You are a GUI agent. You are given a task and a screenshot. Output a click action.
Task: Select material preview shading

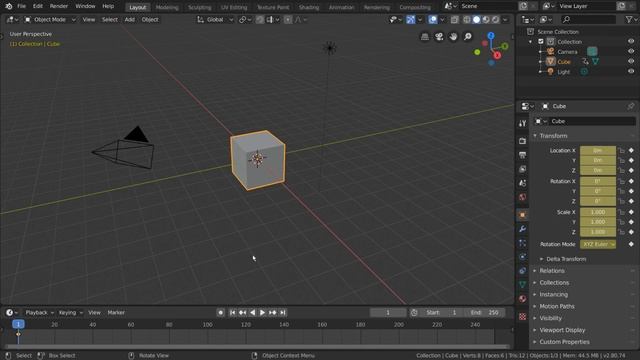[486, 20]
